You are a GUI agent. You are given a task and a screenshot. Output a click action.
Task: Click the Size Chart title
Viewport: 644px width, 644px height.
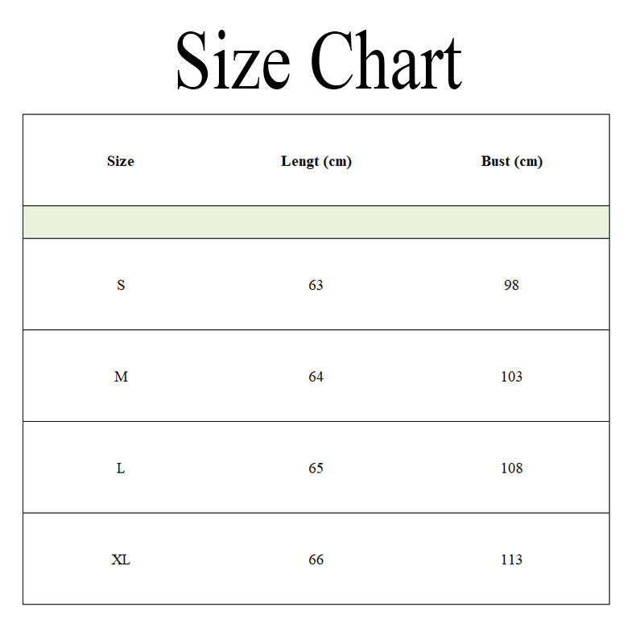point(319,60)
